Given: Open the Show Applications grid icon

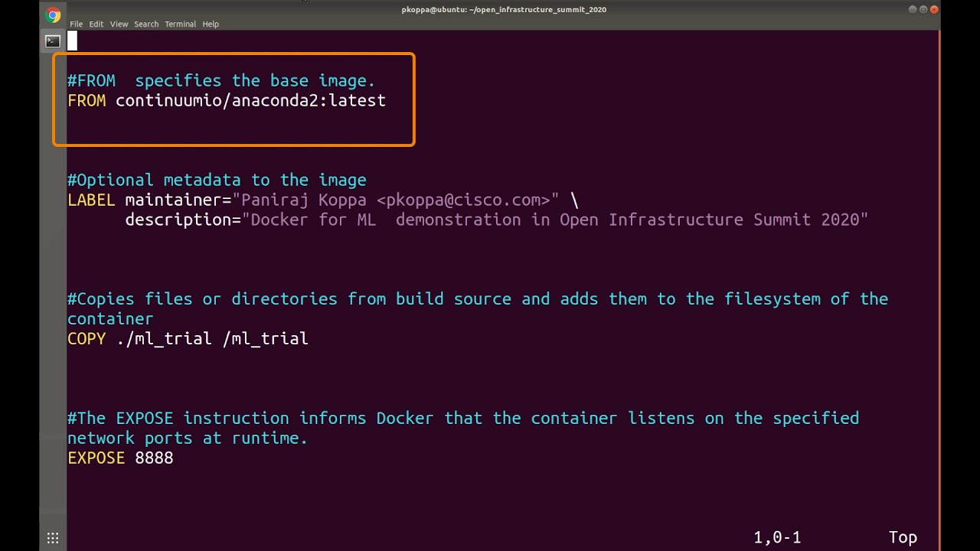Looking at the screenshot, I should pos(53,538).
